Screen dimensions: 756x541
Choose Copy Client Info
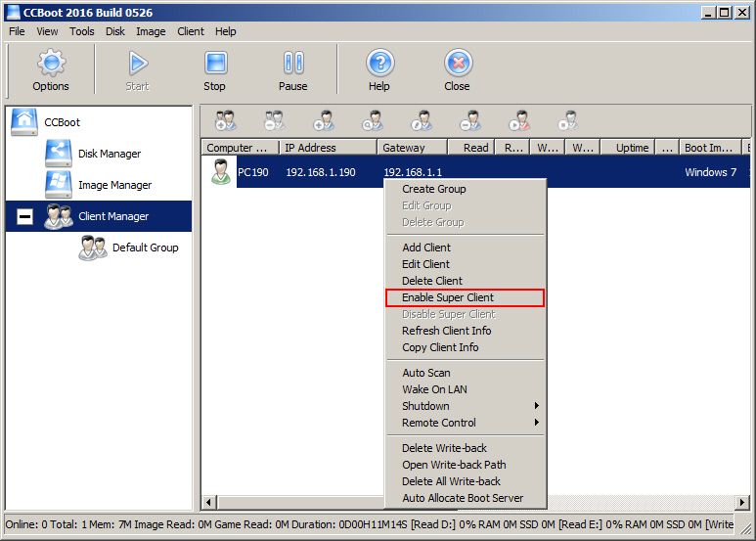(x=466, y=347)
